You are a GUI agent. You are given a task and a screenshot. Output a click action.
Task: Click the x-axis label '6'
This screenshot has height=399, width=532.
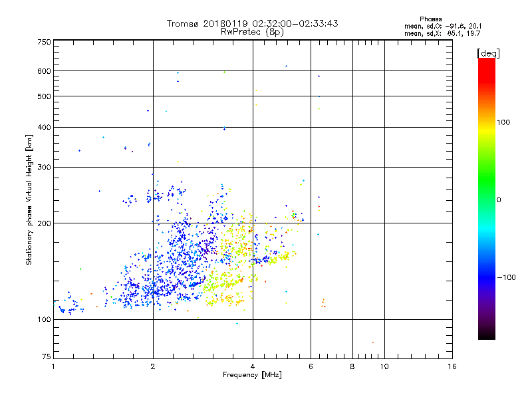[x=311, y=366]
